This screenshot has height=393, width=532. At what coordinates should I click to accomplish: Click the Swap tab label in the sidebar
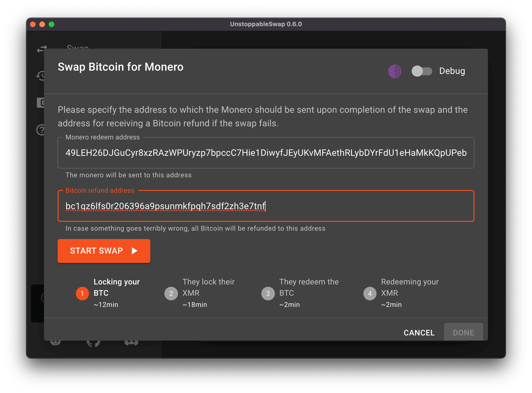click(x=78, y=47)
